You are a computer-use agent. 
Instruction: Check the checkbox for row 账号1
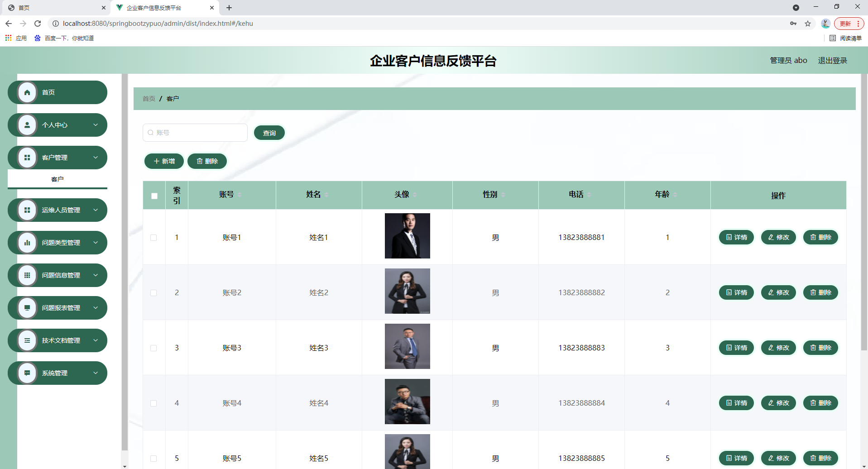[x=154, y=237]
